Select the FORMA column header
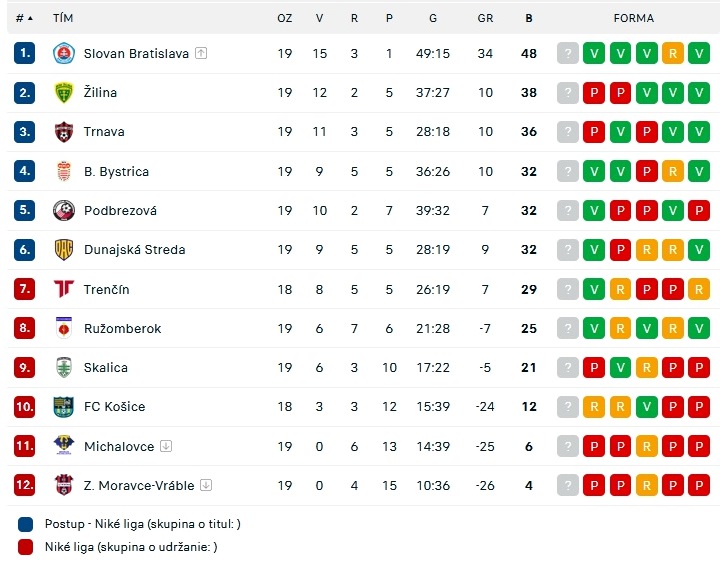 click(x=634, y=18)
